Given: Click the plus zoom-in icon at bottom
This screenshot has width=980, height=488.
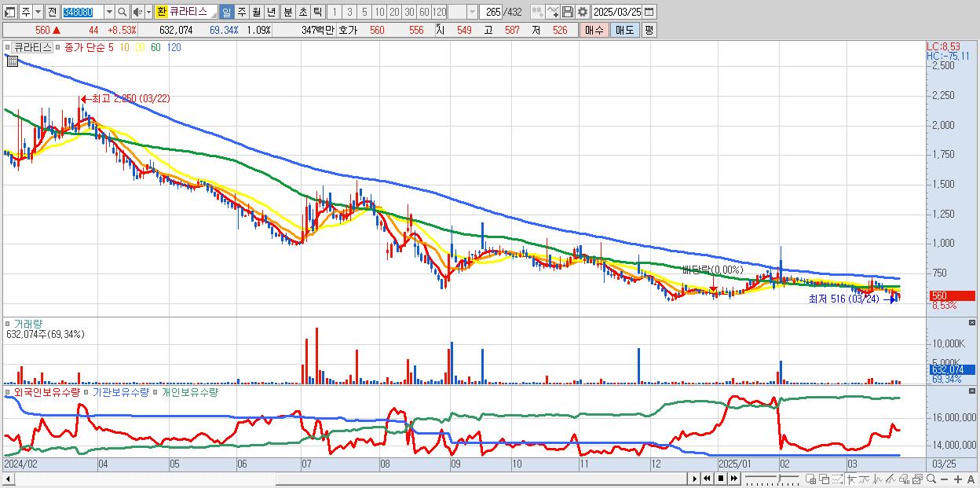Looking at the screenshot, I should (x=957, y=479).
